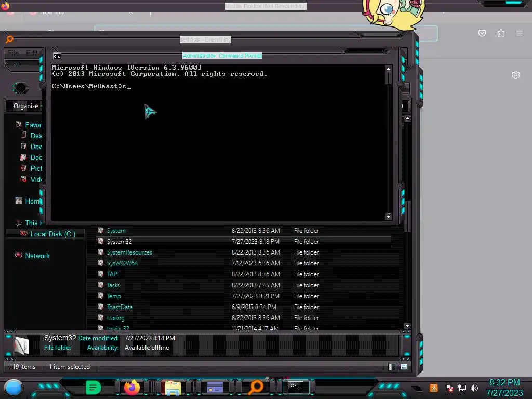Open the purple card app on taskbar

pyautogui.click(x=215, y=388)
